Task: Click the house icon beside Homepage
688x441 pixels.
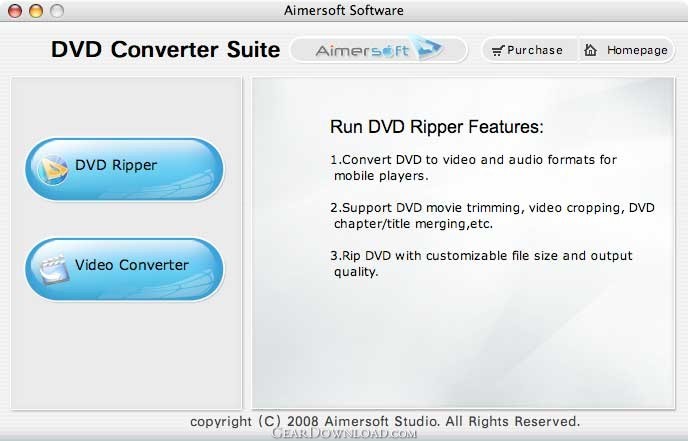Action: click(591, 50)
